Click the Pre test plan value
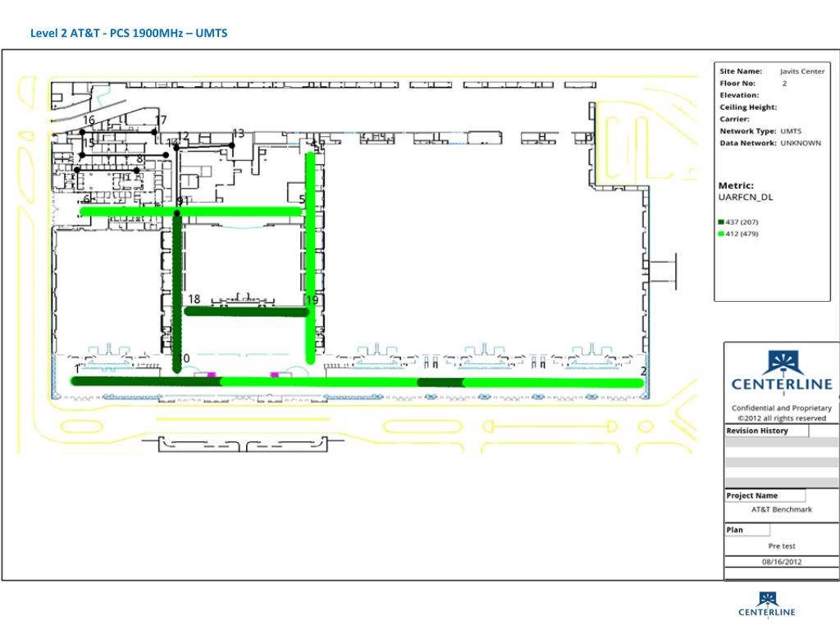Image resolution: width=840 pixels, height=630 pixels. coord(782,546)
